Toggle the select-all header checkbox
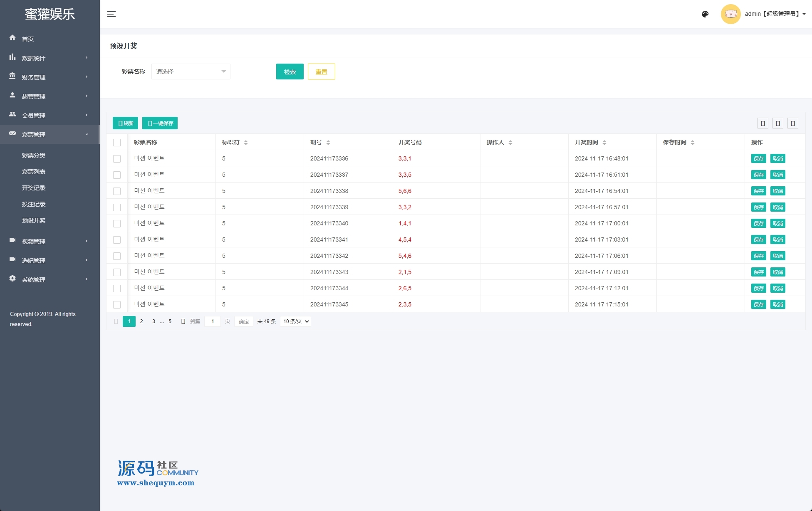Screen dimensions: 812x511 117,143
